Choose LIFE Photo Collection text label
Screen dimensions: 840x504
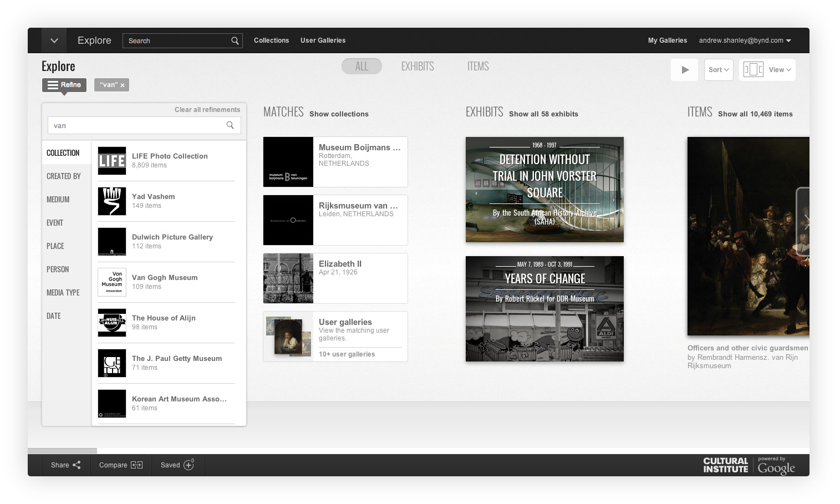pyautogui.click(x=170, y=156)
